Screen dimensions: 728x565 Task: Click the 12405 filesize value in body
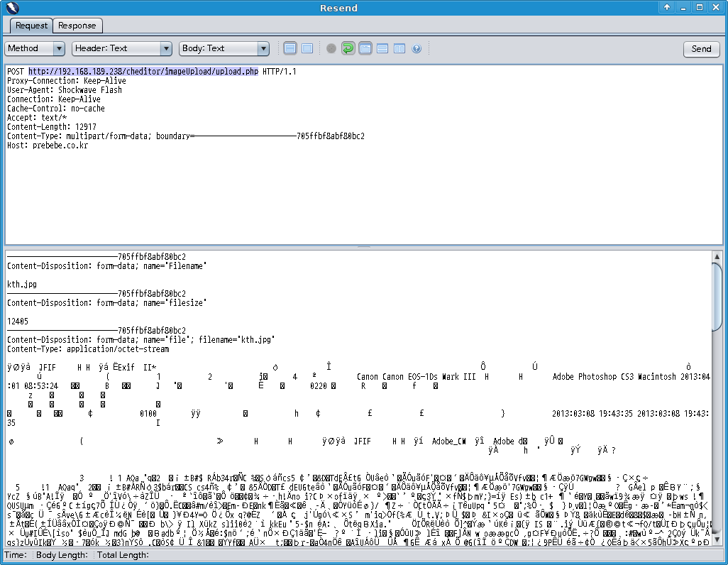click(18, 322)
